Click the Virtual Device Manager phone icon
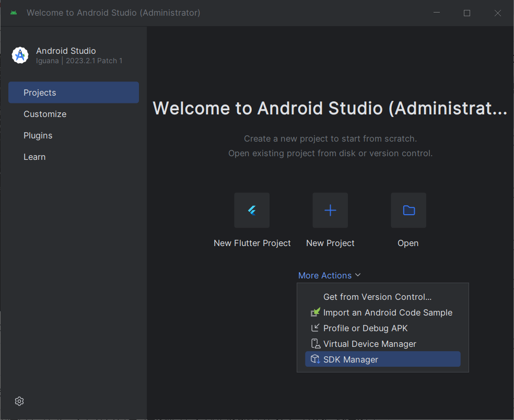 point(315,344)
